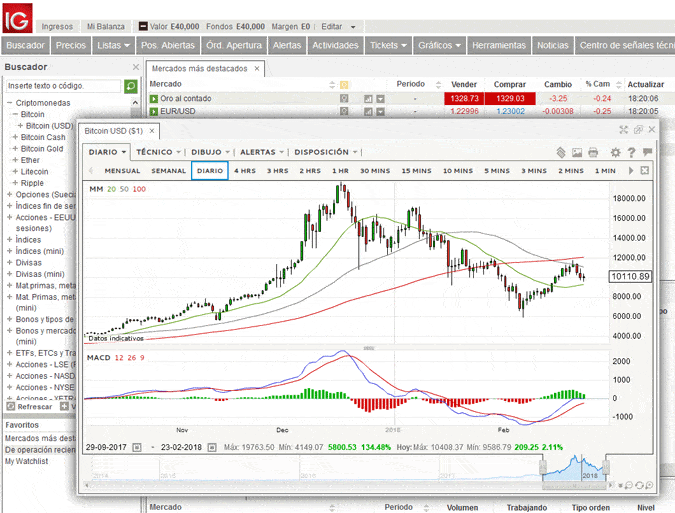Click left handle of timeline range slider
Viewport: 675px width, 513px height.
pos(543,467)
